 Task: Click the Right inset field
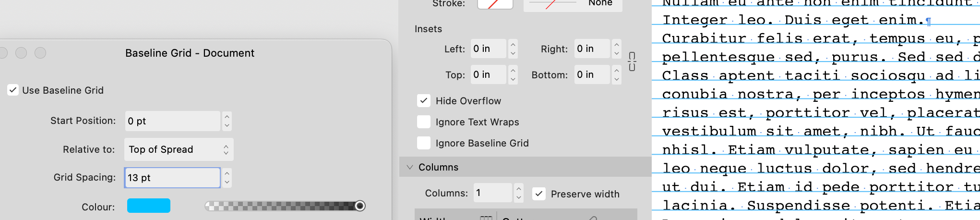coord(592,49)
